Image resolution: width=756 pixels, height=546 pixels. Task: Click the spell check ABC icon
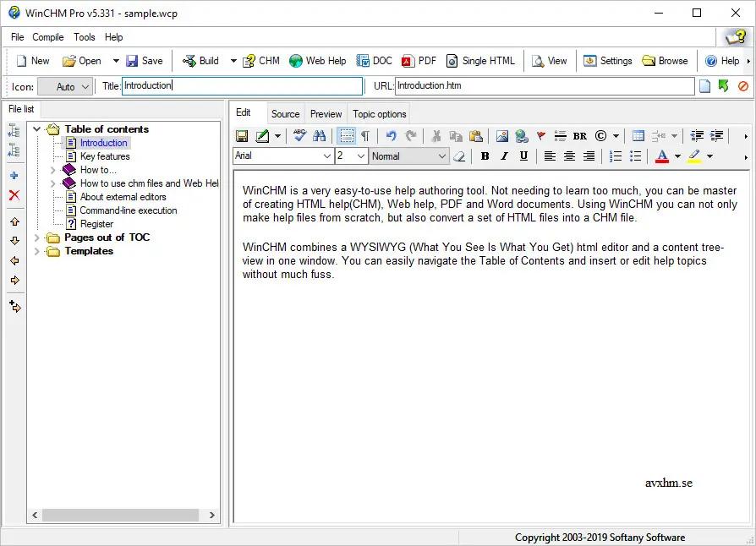tap(300, 136)
